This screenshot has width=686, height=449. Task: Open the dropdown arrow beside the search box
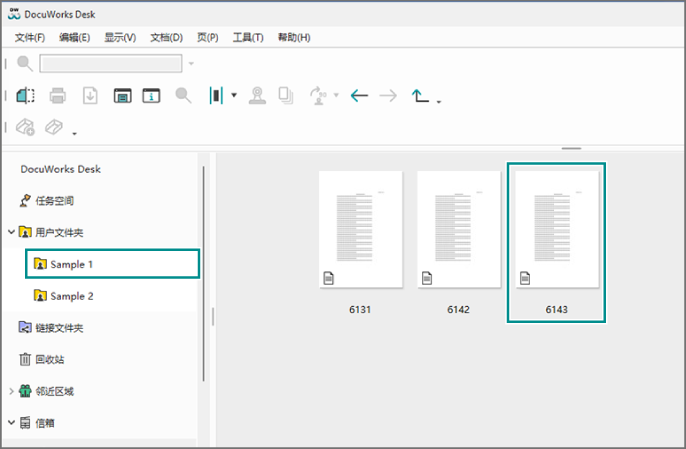191,64
